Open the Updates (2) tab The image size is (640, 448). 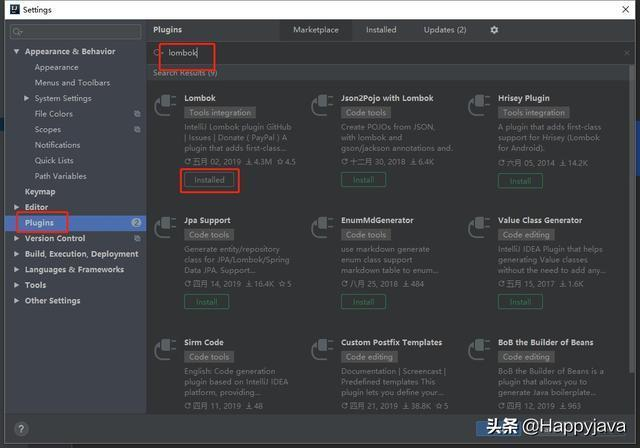click(445, 30)
